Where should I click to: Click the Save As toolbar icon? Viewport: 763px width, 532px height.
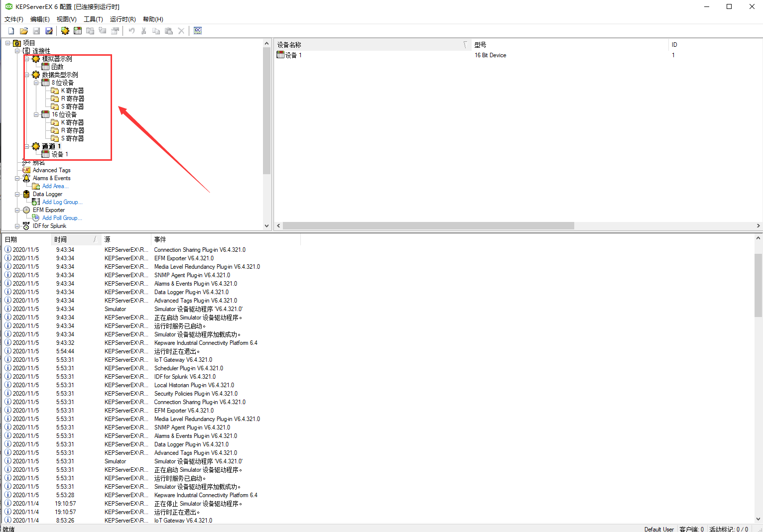pyautogui.click(x=49, y=31)
